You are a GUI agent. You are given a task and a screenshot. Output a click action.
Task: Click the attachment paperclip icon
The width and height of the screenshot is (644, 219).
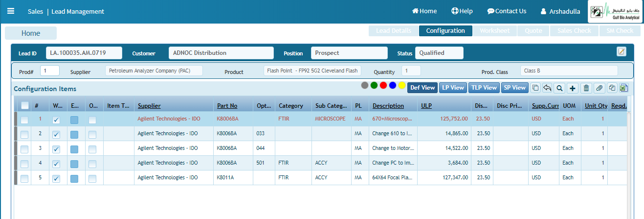[x=599, y=88]
